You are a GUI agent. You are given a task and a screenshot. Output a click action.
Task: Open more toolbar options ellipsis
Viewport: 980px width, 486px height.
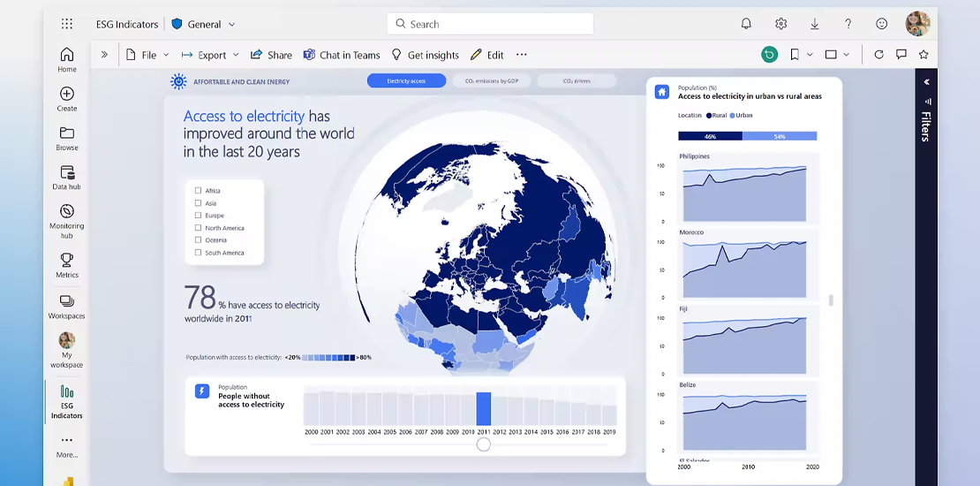[521, 55]
